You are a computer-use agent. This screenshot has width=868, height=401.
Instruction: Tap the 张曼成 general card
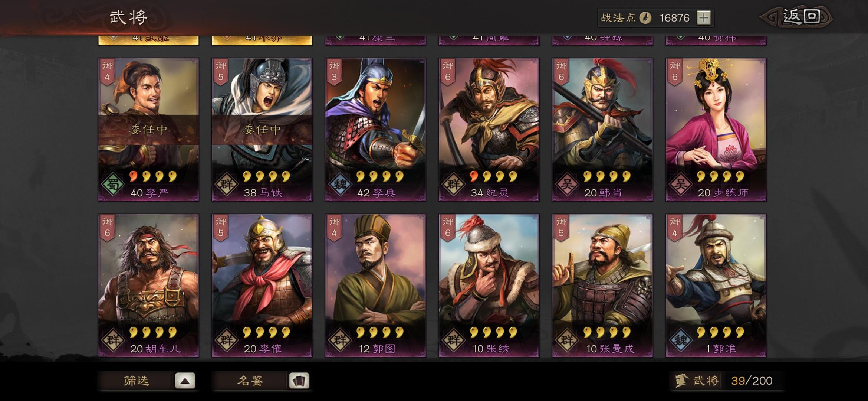pos(602,286)
